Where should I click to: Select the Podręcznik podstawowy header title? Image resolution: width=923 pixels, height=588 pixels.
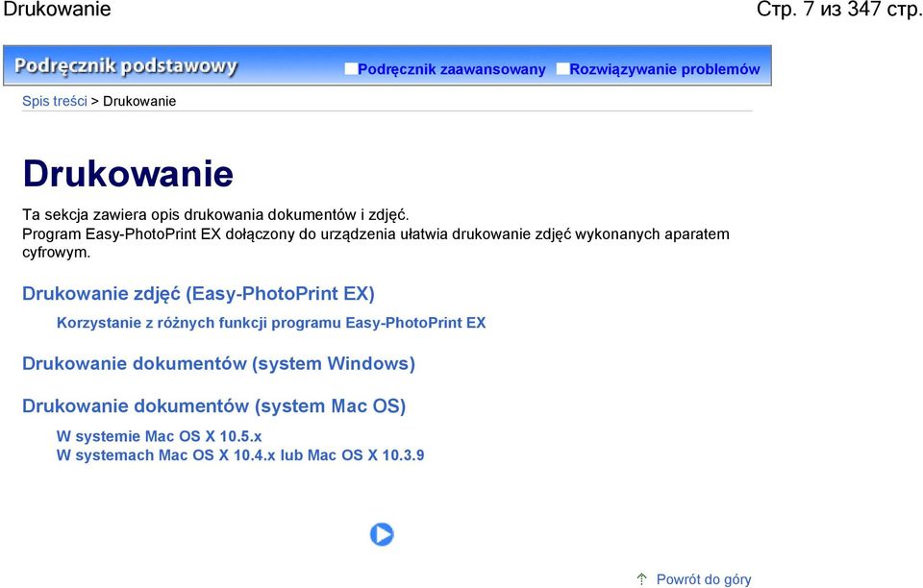point(126,66)
